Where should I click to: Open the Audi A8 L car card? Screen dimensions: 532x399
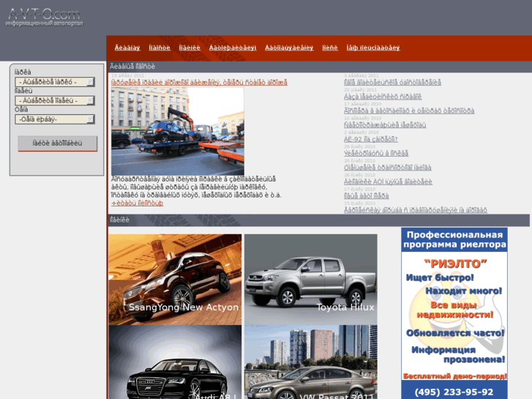(x=175, y=362)
